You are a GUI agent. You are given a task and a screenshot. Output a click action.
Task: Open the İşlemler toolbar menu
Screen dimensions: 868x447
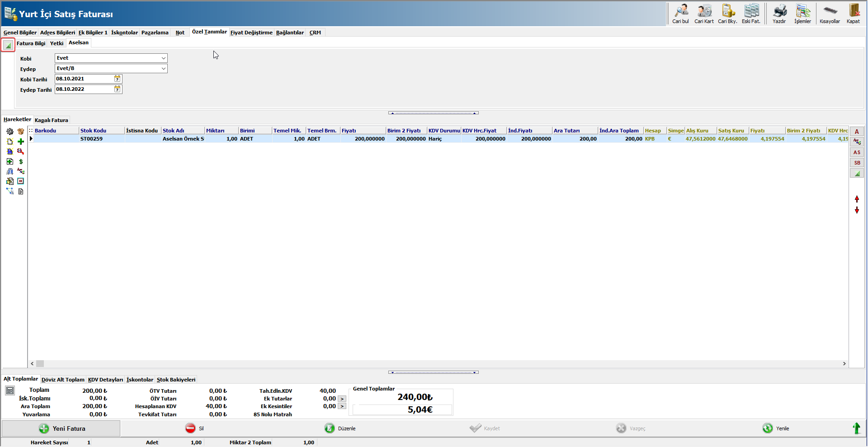tap(802, 11)
